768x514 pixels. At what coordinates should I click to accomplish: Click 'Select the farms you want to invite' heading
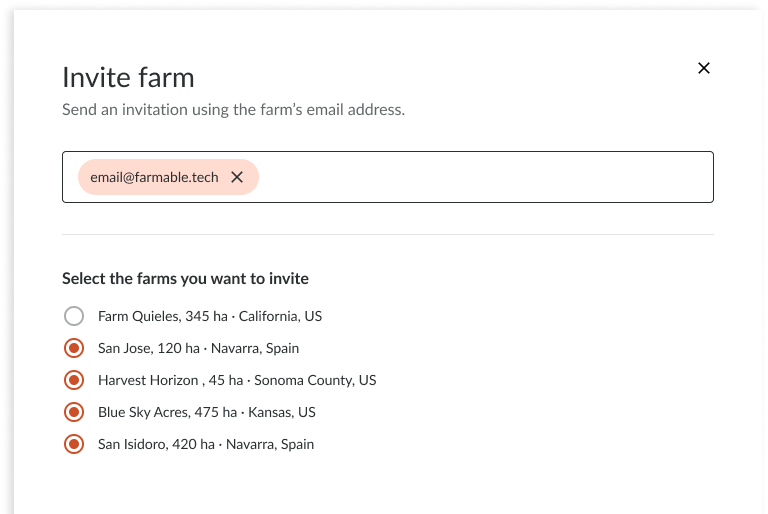point(186,278)
